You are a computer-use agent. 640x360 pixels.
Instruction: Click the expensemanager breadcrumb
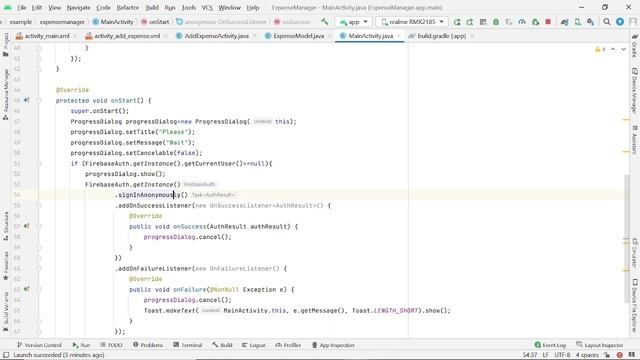click(62, 22)
